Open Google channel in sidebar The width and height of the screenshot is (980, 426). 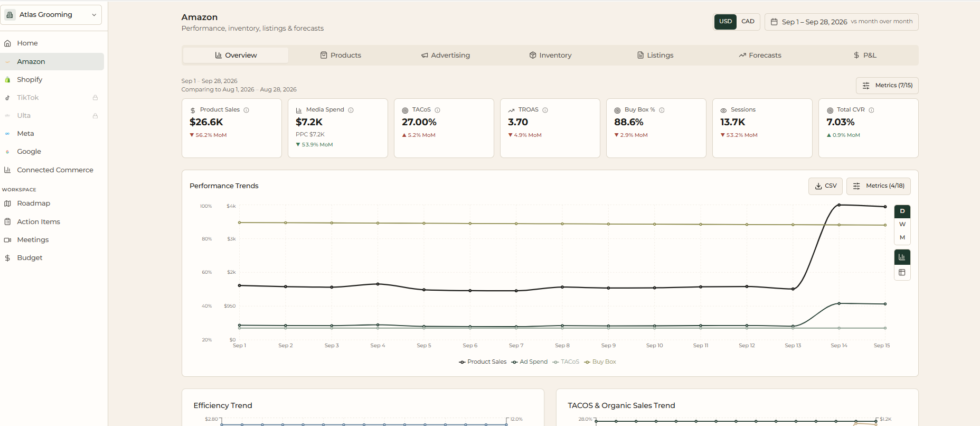(x=52, y=152)
